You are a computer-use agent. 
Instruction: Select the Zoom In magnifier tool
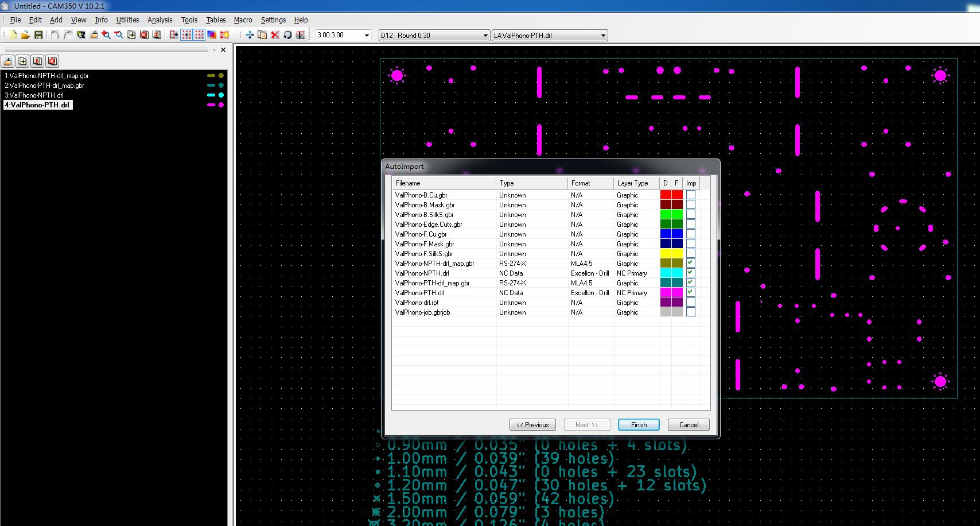(x=106, y=35)
